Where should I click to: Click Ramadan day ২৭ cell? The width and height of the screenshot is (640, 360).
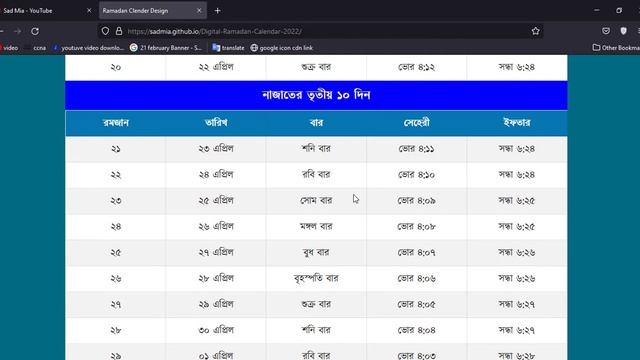coord(116,304)
